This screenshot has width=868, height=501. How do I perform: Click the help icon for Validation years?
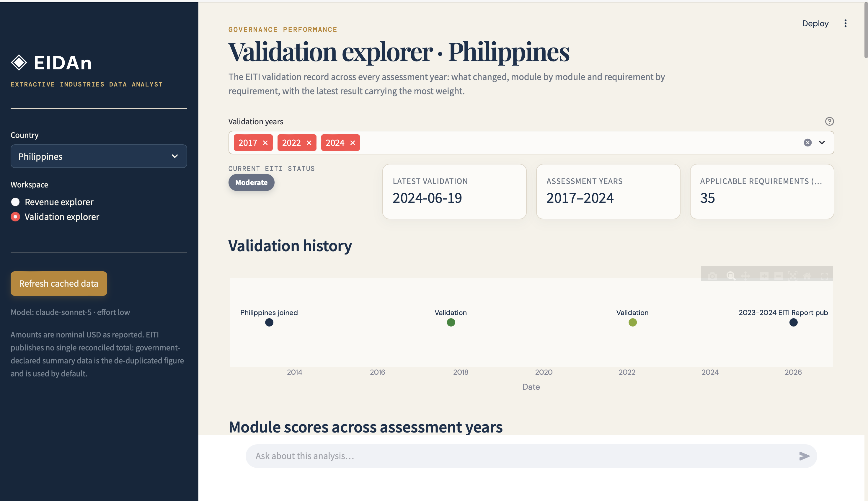[829, 121]
